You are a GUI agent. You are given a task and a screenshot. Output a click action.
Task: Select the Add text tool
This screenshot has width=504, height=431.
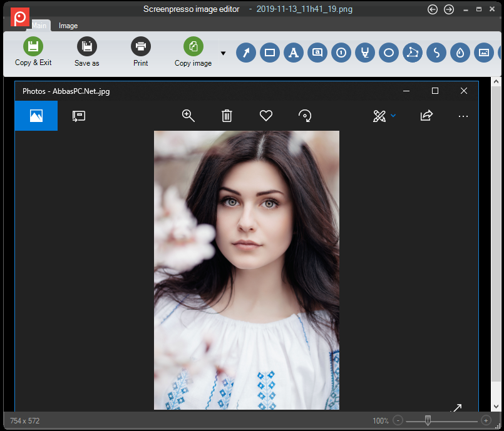tap(294, 53)
